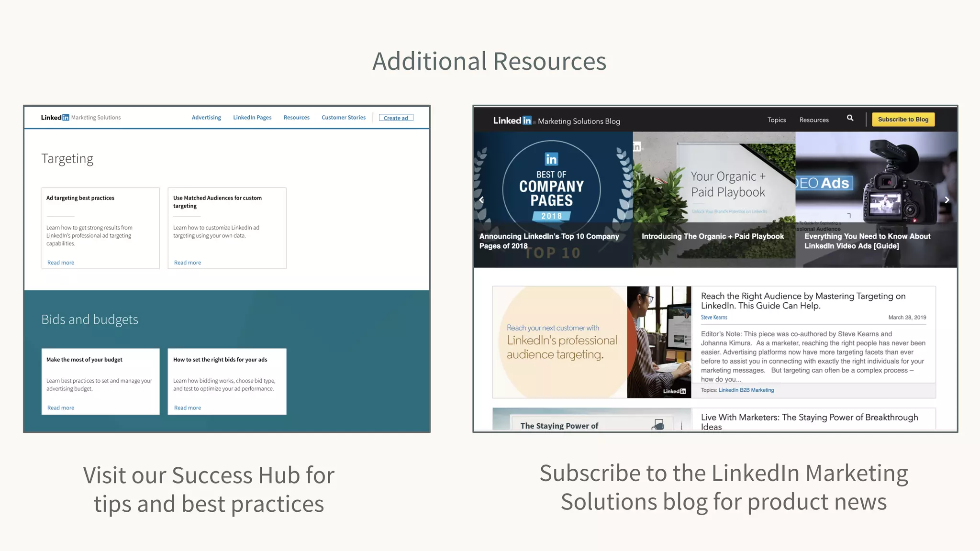Read more on Make the most of budget
The image size is (980, 551).
[61, 408]
